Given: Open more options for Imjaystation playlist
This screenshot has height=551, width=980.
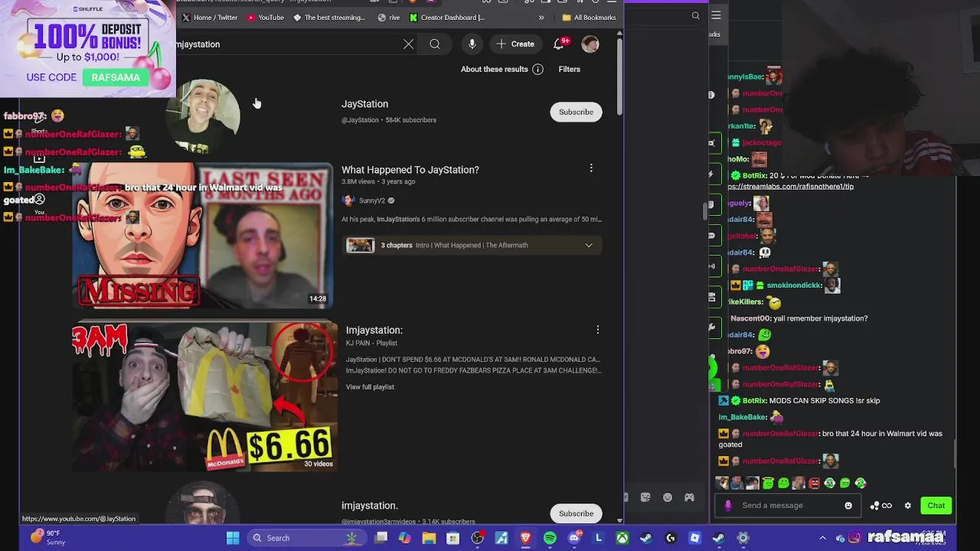Looking at the screenshot, I should [598, 330].
